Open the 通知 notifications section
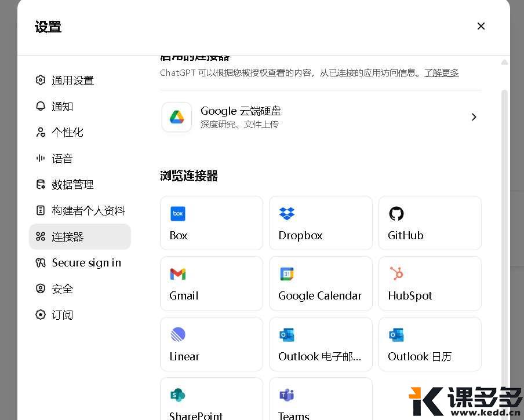Image resolution: width=524 pixels, height=420 pixels. pyautogui.click(x=79, y=107)
